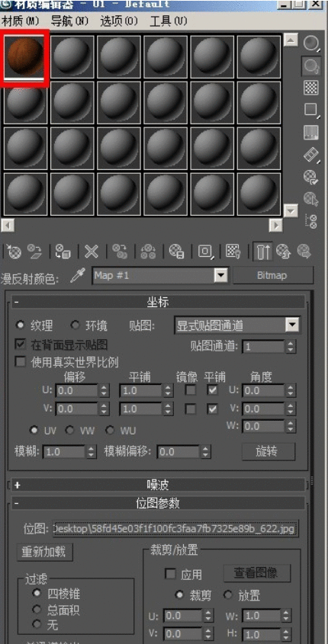Select 四棱锥 filtering radio button
This screenshot has width=328, height=644.
click(x=37, y=593)
